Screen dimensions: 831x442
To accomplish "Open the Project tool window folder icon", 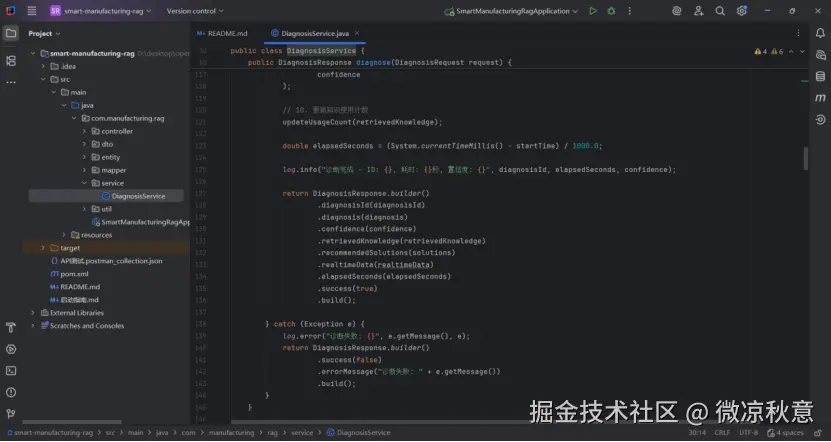I will point(11,33).
